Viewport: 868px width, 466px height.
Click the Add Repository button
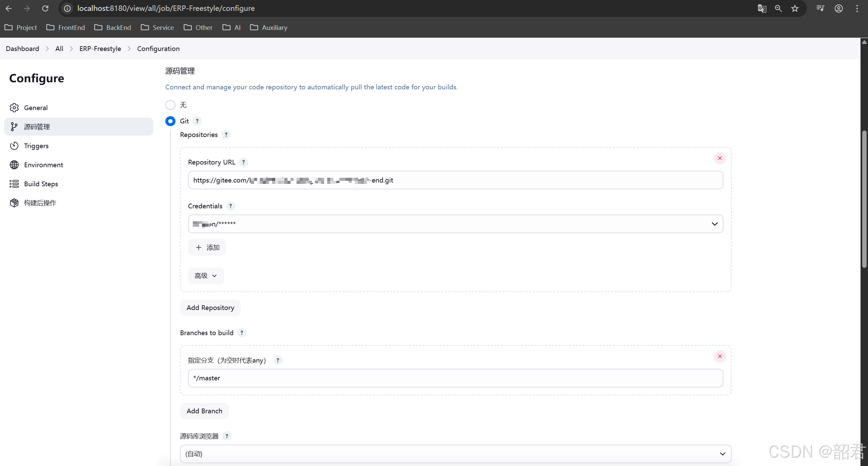coord(210,308)
